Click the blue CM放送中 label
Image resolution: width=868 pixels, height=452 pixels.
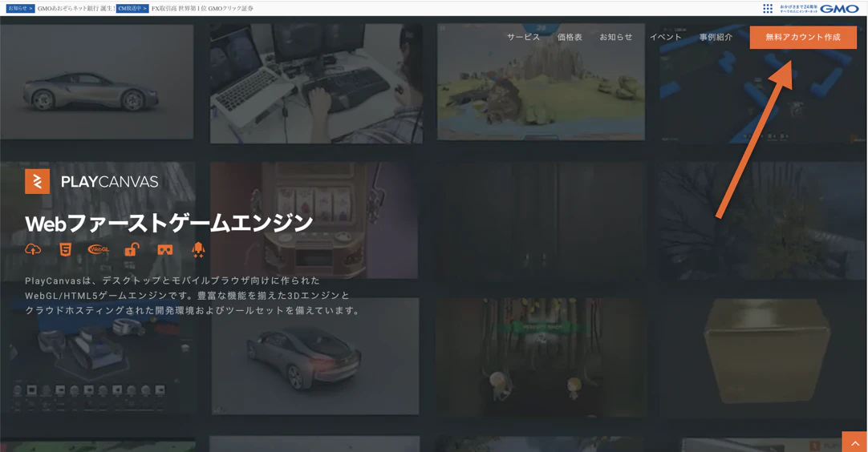[x=132, y=8]
